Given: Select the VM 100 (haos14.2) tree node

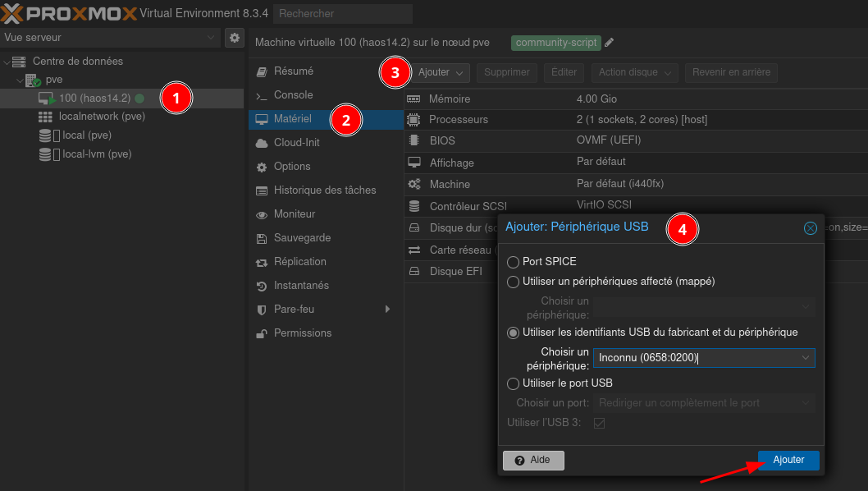Looking at the screenshot, I should 94,98.
